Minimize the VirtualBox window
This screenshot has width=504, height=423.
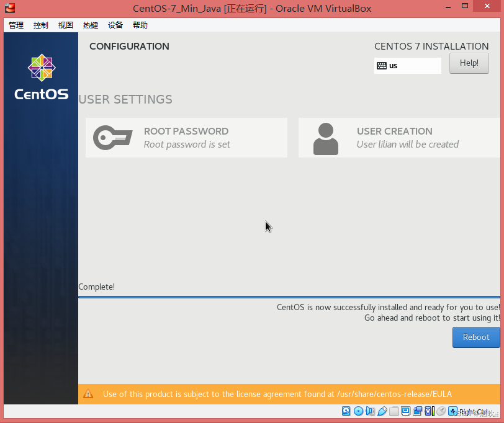[x=448, y=6]
